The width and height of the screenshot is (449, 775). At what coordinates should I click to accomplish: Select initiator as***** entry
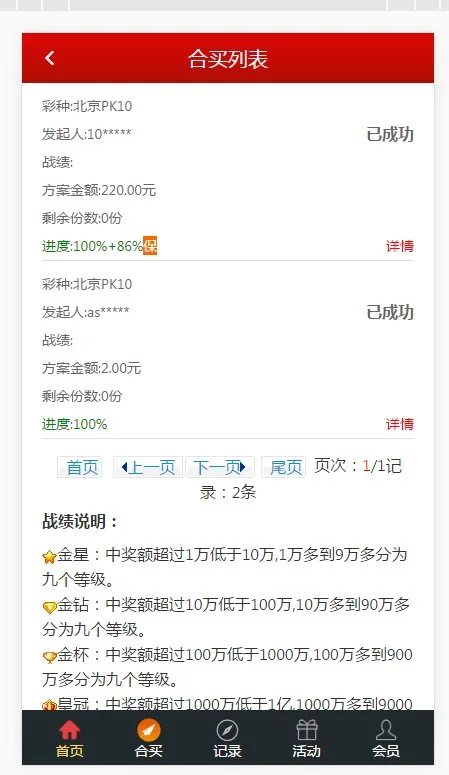tap(86, 312)
